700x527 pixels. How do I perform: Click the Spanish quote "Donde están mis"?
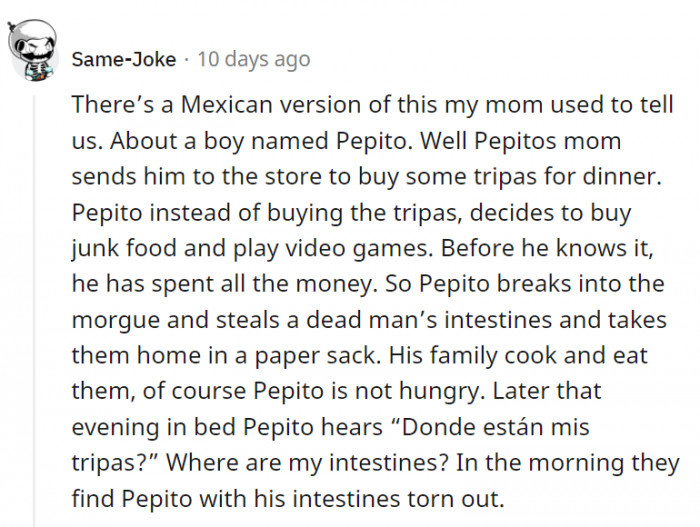[x=490, y=427]
